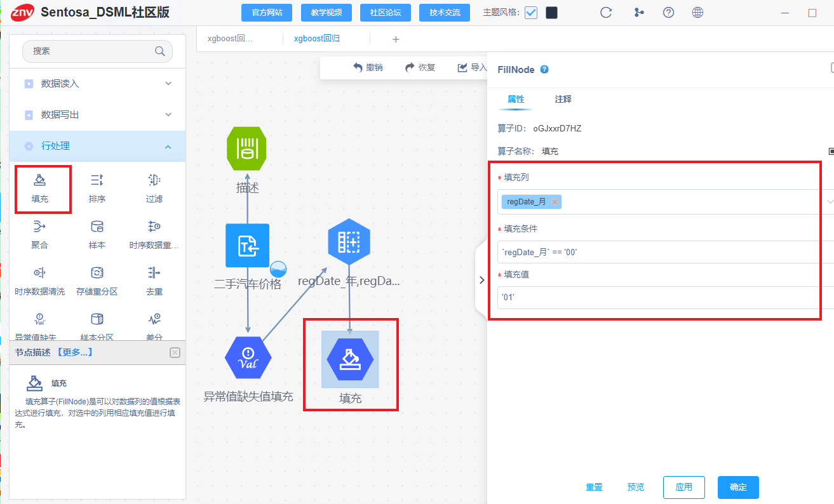Select the 时序数据清洗 operator
Screen dimensions: 834x504
(x=40, y=281)
